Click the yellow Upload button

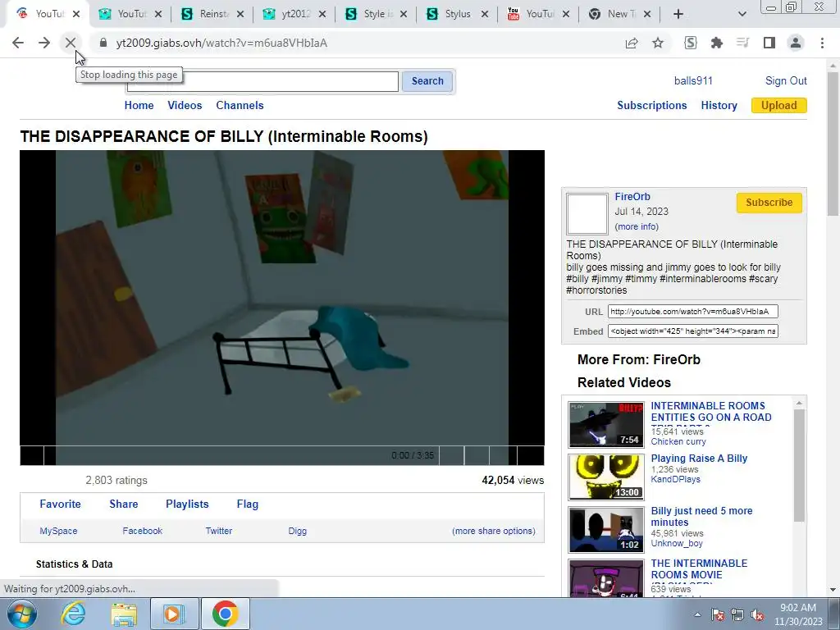pos(779,106)
